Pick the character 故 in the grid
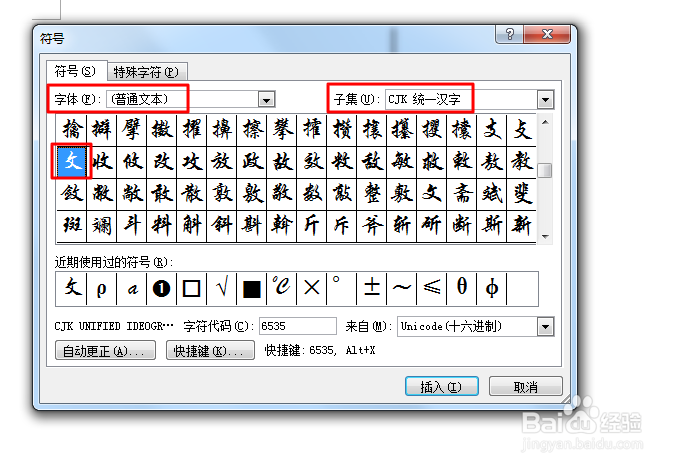Image resolution: width=680 pixels, height=467 pixels. point(281,162)
